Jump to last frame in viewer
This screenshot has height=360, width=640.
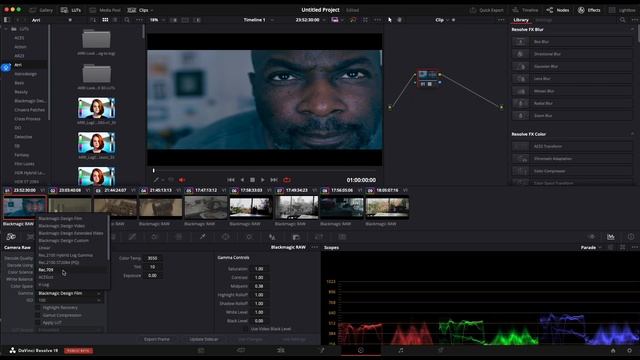coord(274,180)
